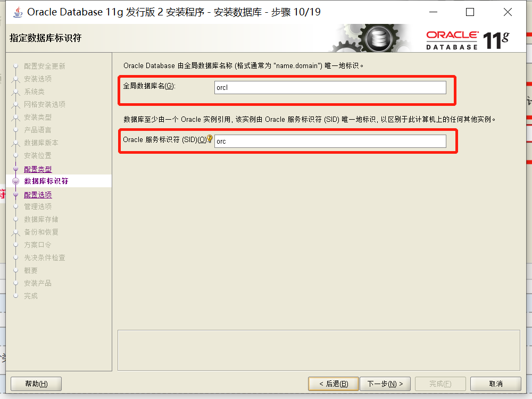Screen dimensions: 532x399
Task: Click the 全局数据库名(G) label
Action: (149, 86)
